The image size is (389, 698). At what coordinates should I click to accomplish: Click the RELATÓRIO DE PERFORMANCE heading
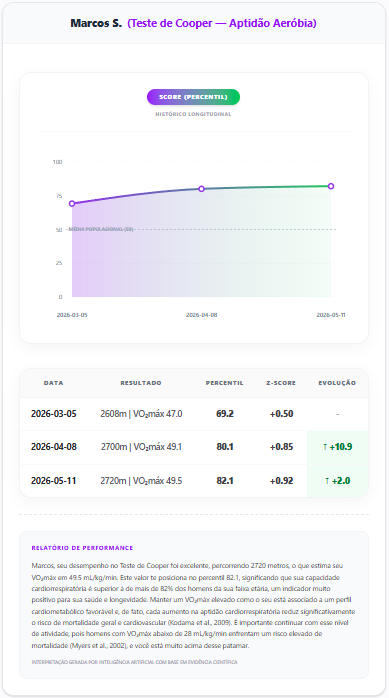82,548
